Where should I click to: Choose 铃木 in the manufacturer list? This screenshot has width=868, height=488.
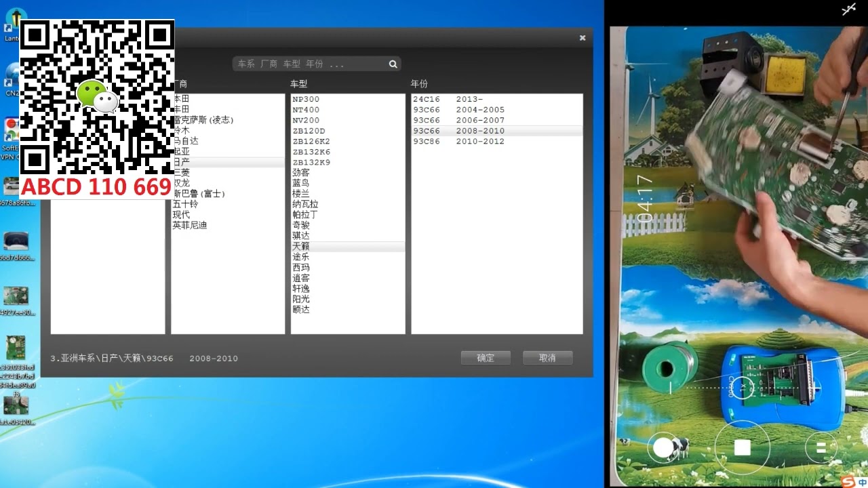coord(228,131)
